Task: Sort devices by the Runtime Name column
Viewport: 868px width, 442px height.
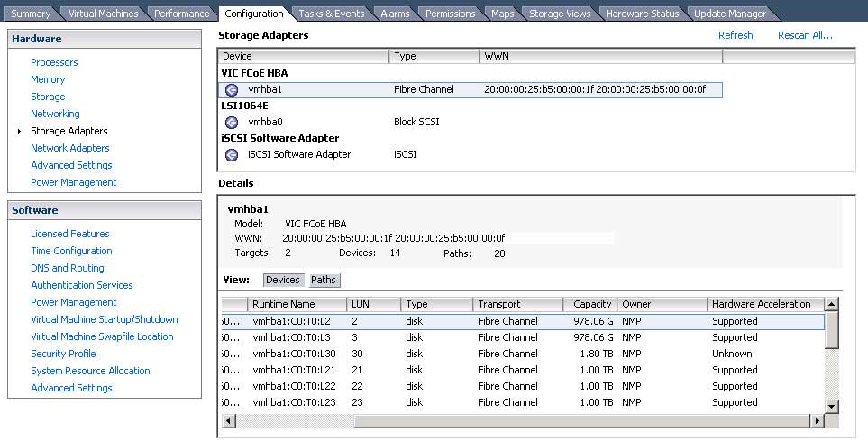Action: click(x=297, y=305)
